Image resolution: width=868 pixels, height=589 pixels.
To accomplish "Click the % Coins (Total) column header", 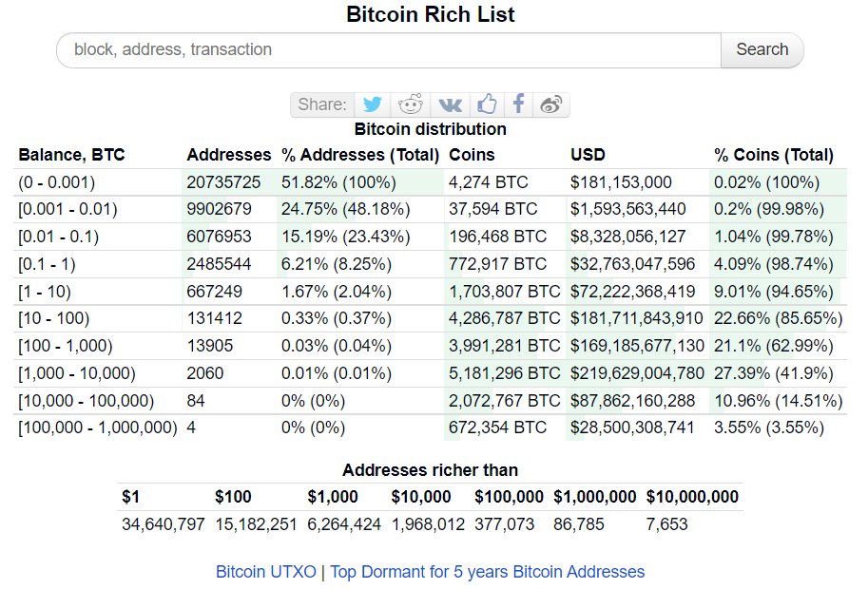I will pyautogui.click(x=773, y=155).
